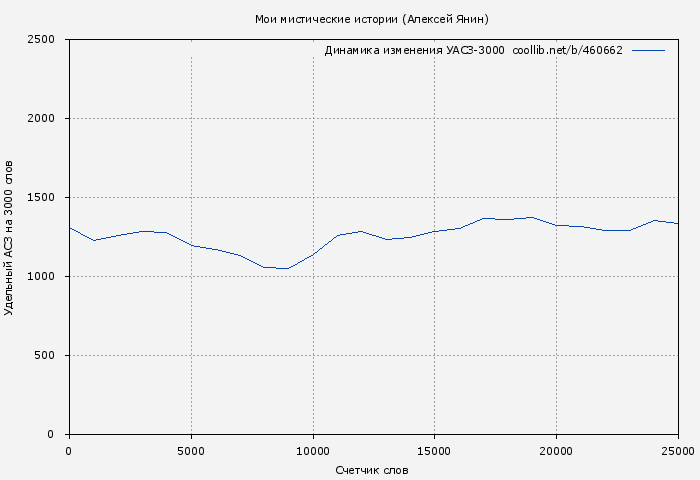This screenshot has height=480, width=700.
Task: Click the line's end point at 25000 words
Action: tap(678, 223)
